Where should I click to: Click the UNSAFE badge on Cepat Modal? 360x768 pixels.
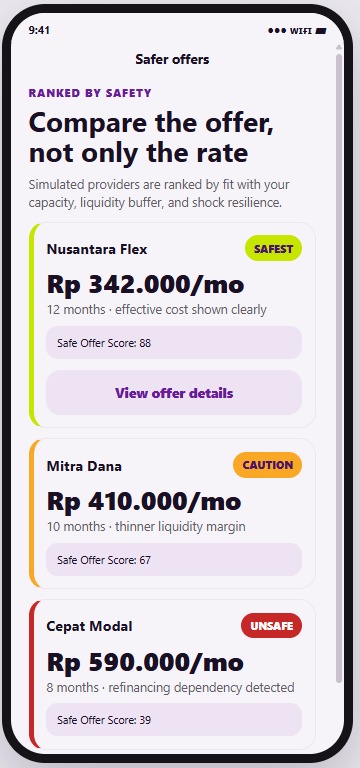tap(271, 625)
